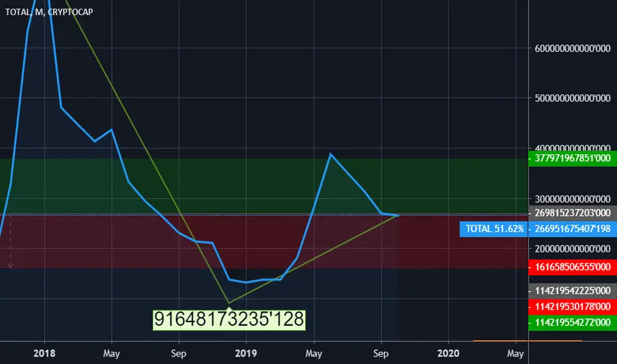Click the 266951675407'198 current price tag
This screenshot has width=617, height=364.
point(573,228)
